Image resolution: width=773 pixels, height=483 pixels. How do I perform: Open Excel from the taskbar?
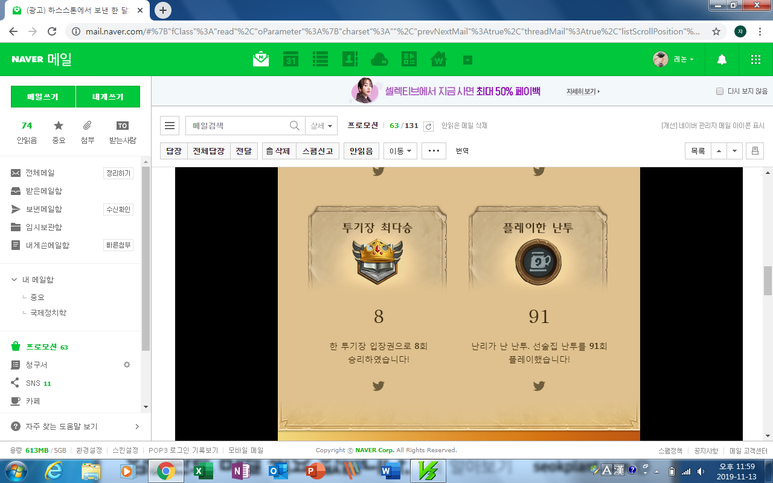[x=202, y=471]
